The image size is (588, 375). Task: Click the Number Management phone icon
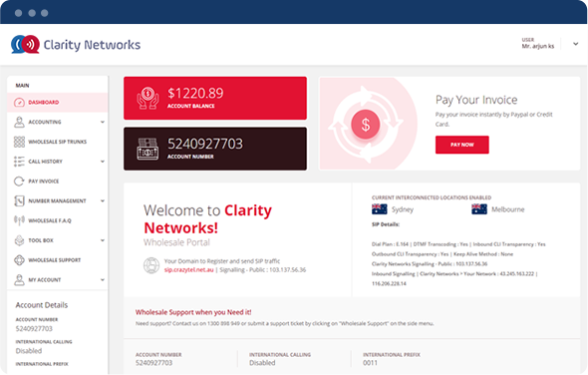pyautogui.click(x=19, y=200)
